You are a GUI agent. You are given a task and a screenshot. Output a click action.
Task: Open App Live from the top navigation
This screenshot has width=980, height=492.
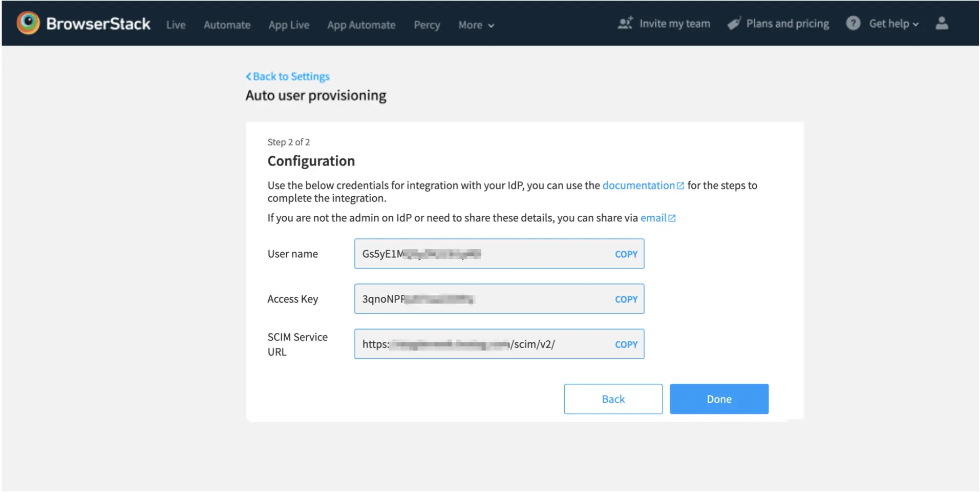pyautogui.click(x=289, y=25)
